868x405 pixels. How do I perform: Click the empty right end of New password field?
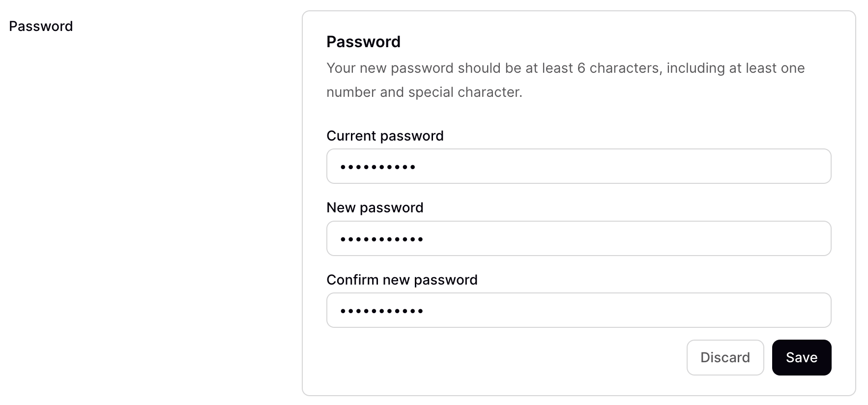pyautogui.click(x=786, y=238)
